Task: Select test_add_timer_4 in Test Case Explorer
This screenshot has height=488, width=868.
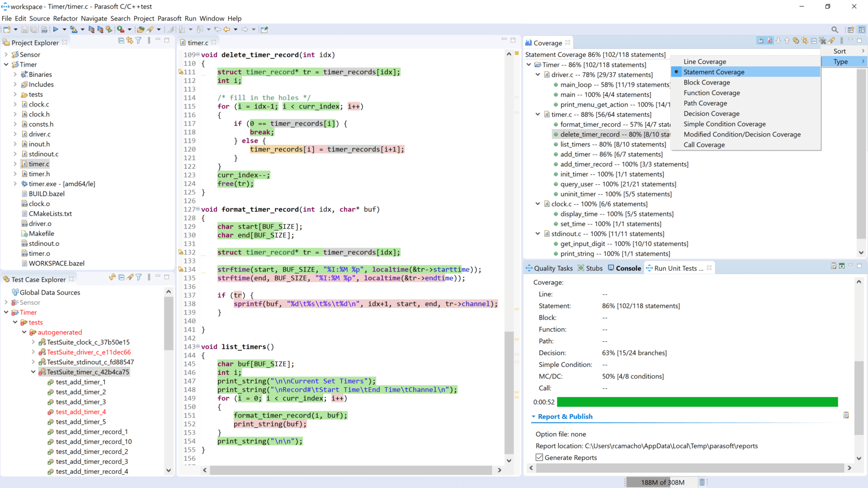Action: pos(81,412)
